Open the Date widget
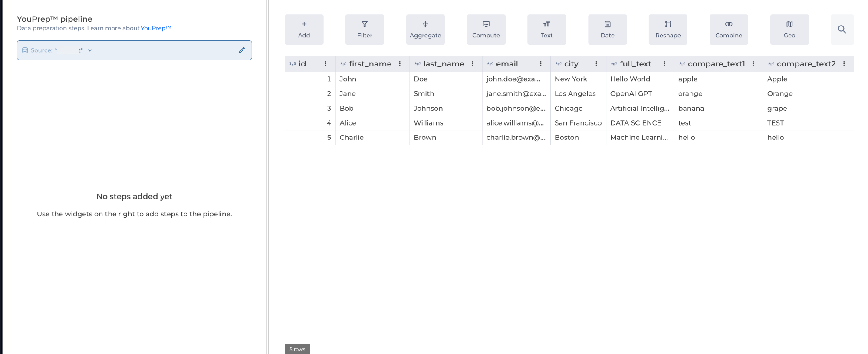The image size is (868, 354). [x=608, y=30]
